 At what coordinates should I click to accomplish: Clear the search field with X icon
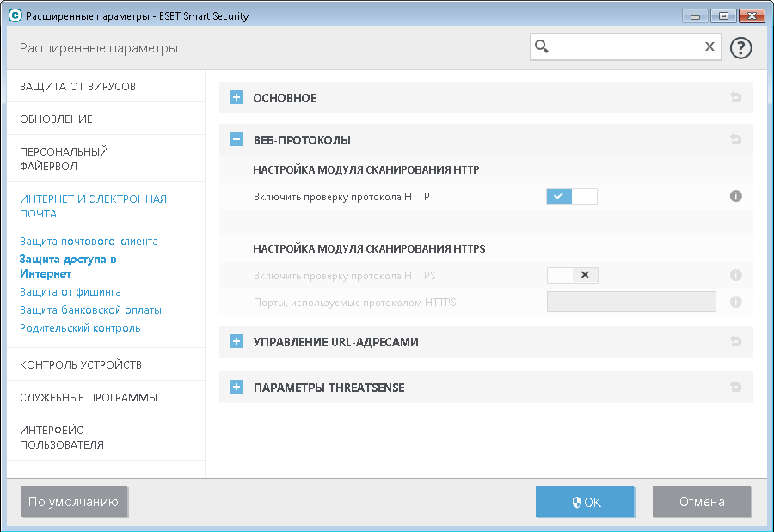709,46
